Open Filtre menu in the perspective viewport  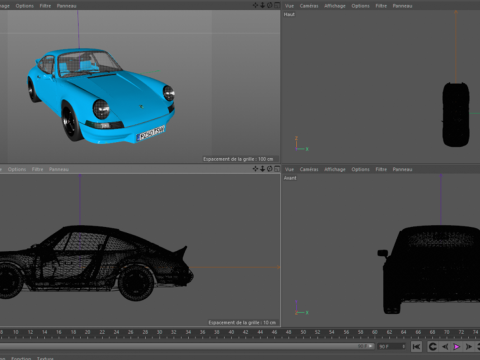[x=45, y=6]
